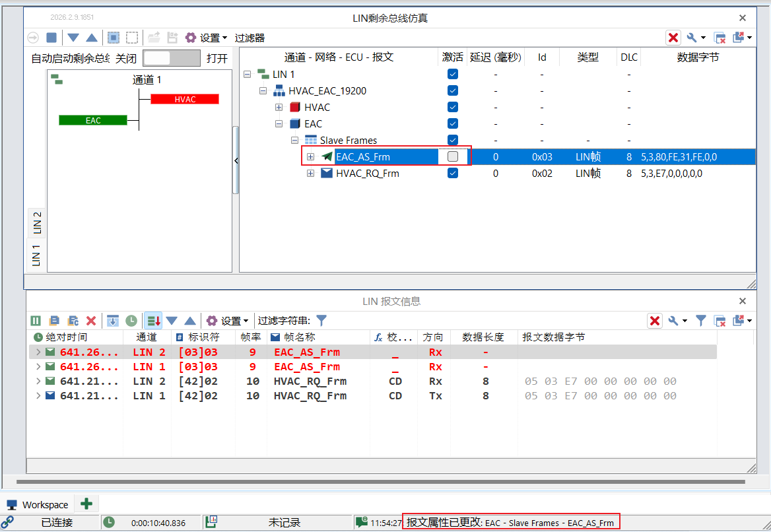Disable the HVAC_RQ_Frm activation checkbox
771x532 pixels.
click(x=453, y=173)
